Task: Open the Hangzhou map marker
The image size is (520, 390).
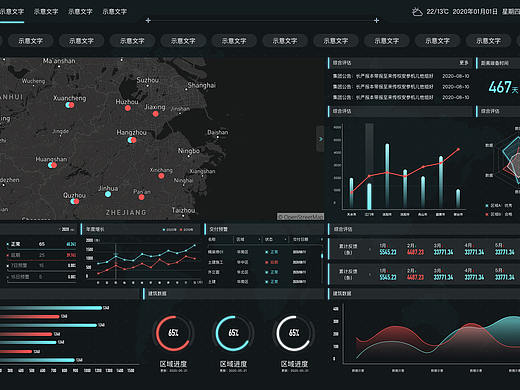Action: pos(132,140)
